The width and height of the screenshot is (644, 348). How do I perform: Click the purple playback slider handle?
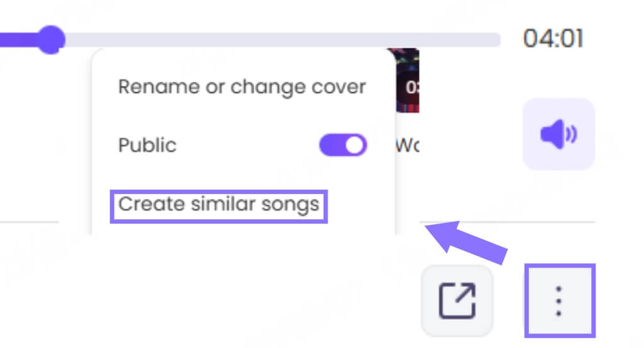pyautogui.click(x=50, y=40)
